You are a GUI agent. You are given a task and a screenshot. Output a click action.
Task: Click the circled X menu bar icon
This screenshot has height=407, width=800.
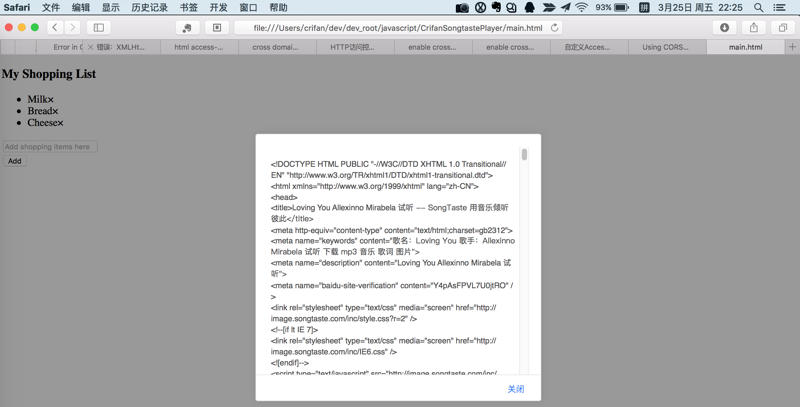click(480, 7)
